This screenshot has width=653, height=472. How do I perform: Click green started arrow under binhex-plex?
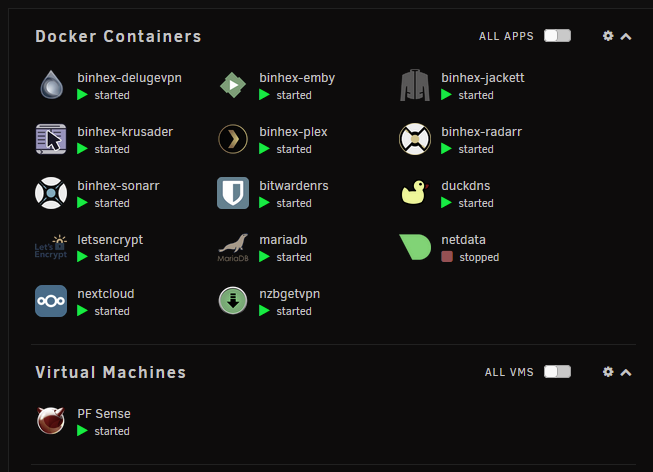(x=264, y=149)
